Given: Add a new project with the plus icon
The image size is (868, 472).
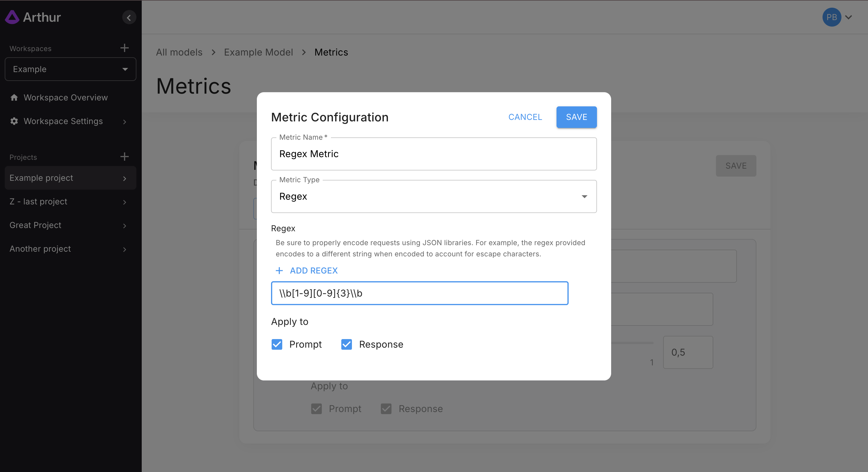Looking at the screenshot, I should click(x=124, y=157).
